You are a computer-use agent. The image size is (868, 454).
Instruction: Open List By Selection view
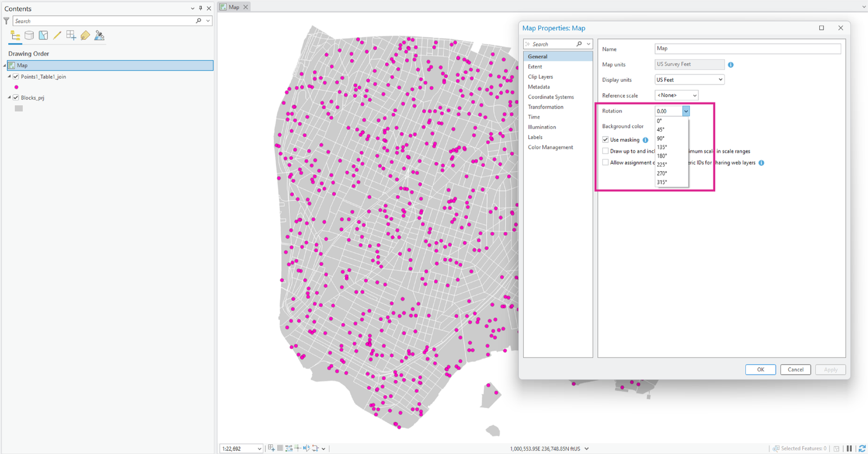(43, 35)
